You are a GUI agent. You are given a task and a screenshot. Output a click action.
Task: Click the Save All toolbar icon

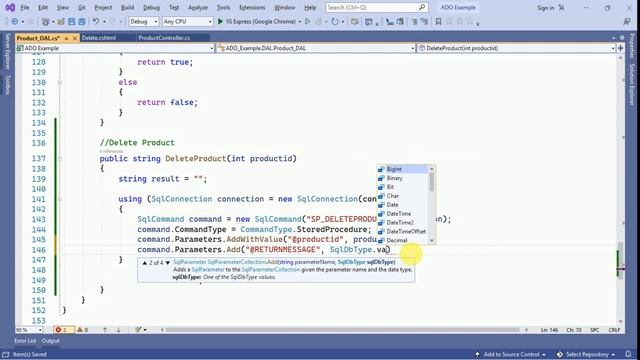[x=82, y=22]
